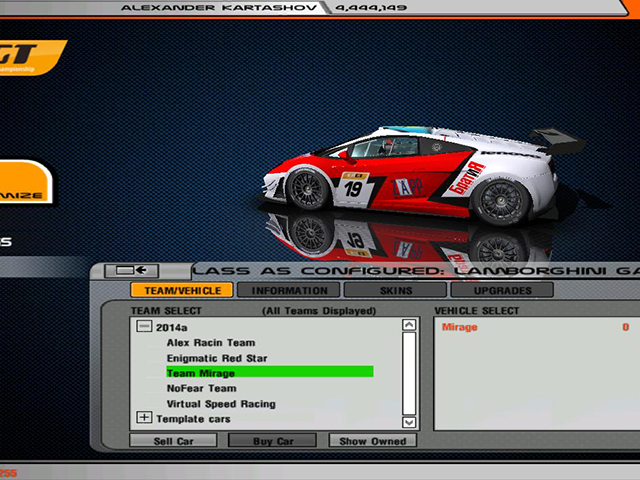Click the orange Customize button on the left
The image size is (640, 480).
coord(25,182)
